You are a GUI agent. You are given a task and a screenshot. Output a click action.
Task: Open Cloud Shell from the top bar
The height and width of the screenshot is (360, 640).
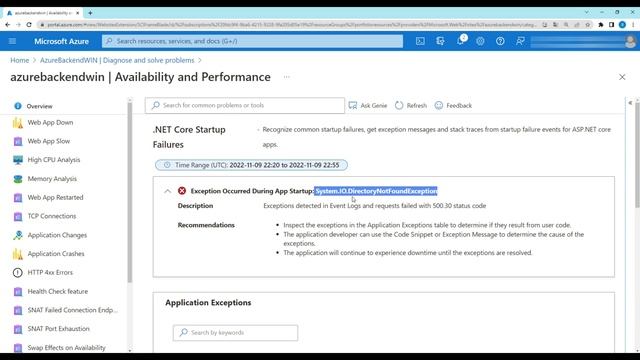(420, 41)
